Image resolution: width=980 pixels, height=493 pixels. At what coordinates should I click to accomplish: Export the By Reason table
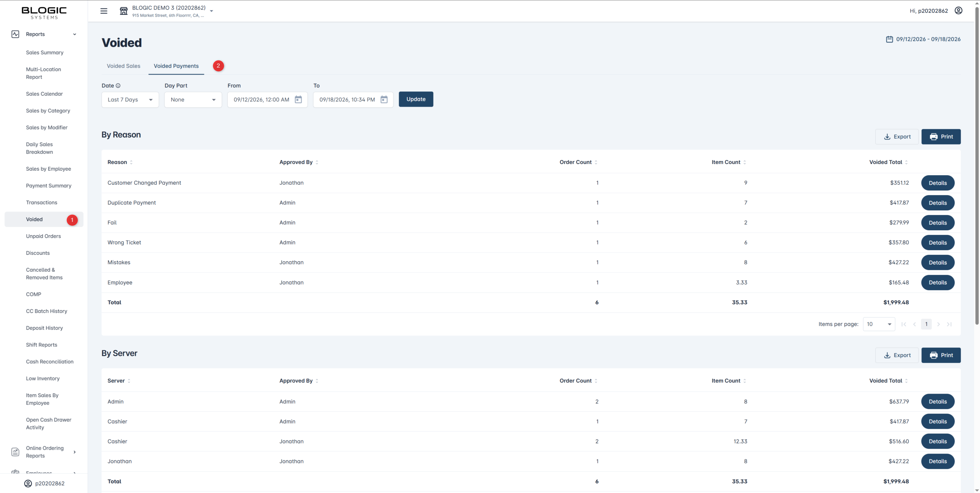tap(897, 137)
